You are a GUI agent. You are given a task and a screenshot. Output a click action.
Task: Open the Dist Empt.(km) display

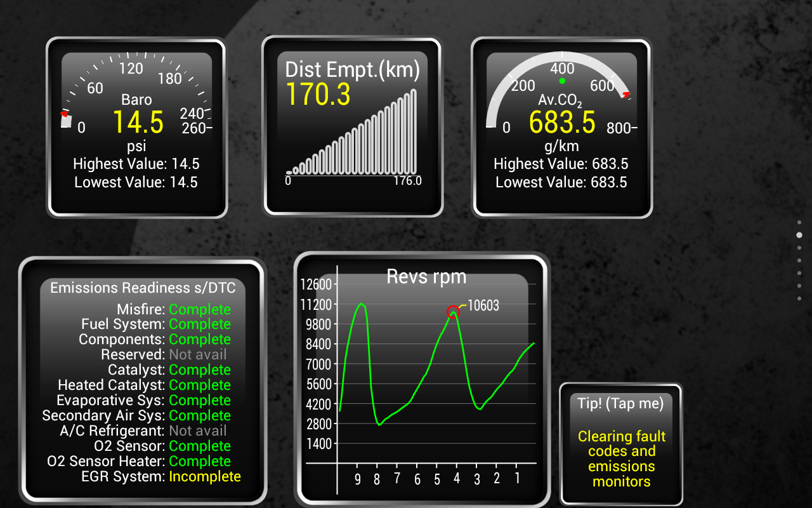352,70
